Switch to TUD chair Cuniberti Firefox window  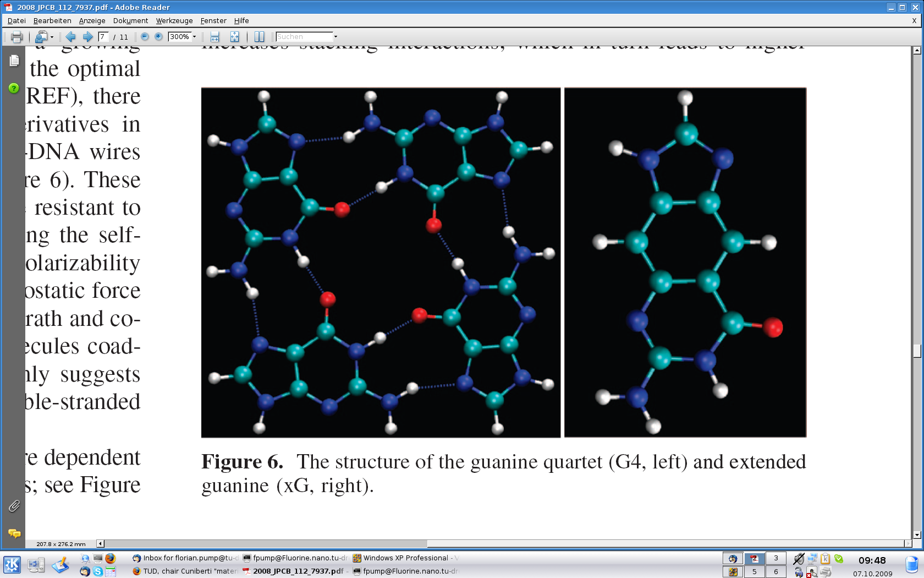185,571
